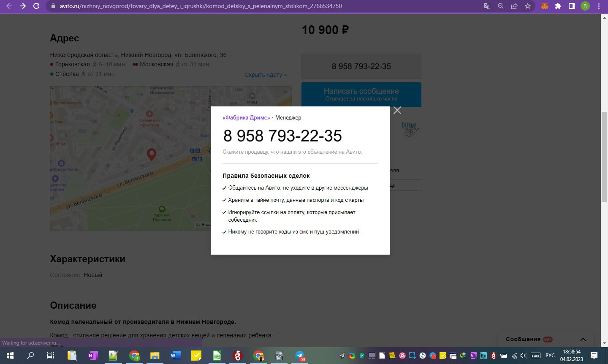This screenshot has width=608, height=364.
Task: Close the phone number popup
Action: coord(397,110)
